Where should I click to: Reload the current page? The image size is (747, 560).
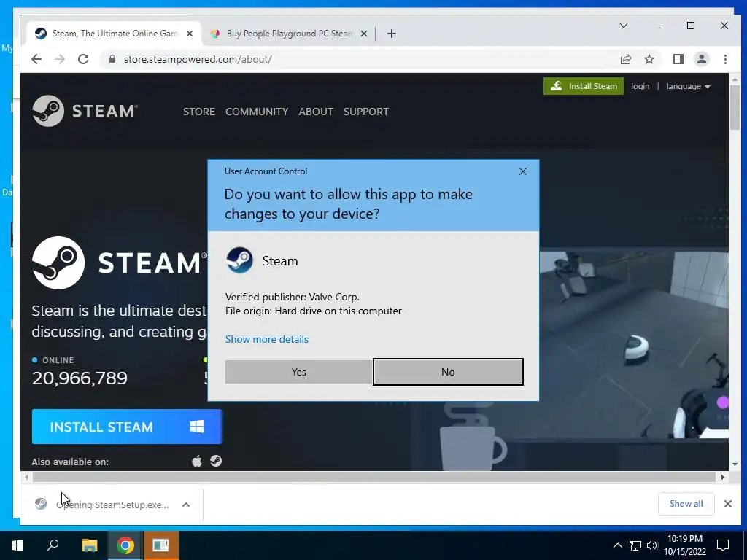tap(83, 59)
